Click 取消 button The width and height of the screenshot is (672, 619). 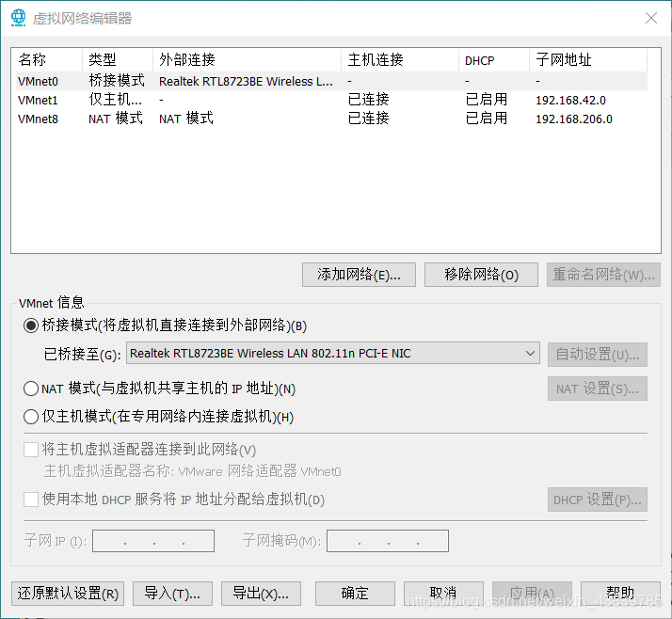pyautogui.click(x=443, y=594)
